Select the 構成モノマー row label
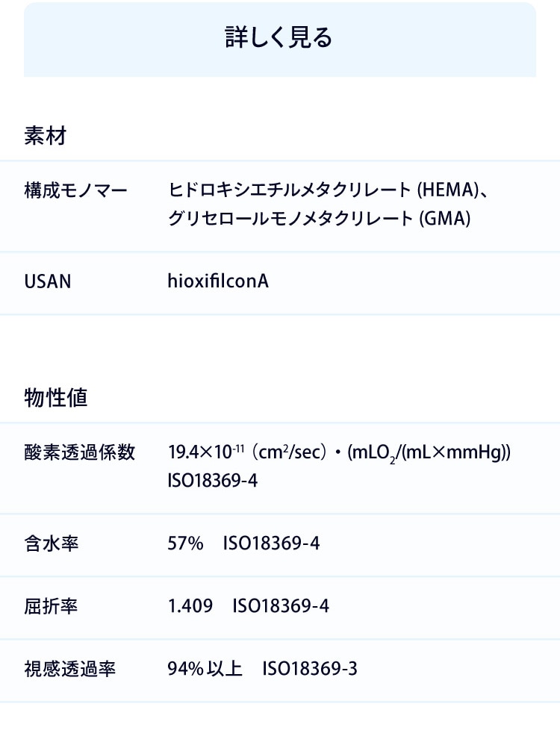560x748 pixels. 75,190
